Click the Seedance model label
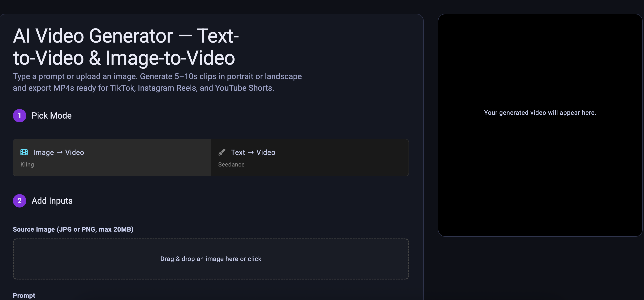 pyautogui.click(x=231, y=164)
